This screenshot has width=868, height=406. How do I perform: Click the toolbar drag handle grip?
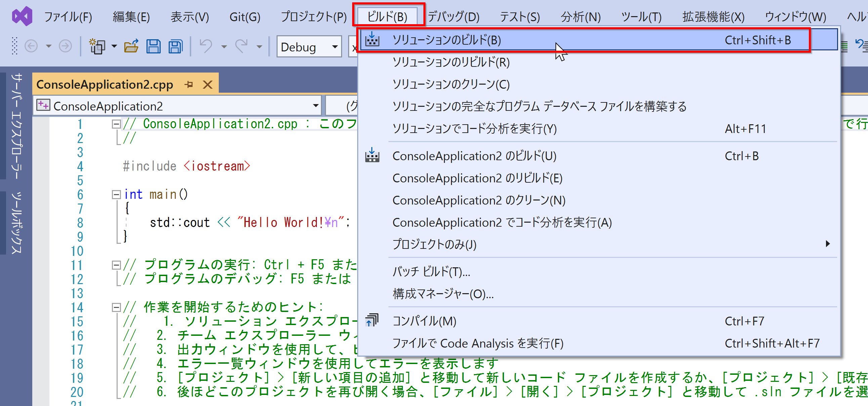click(x=14, y=46)
